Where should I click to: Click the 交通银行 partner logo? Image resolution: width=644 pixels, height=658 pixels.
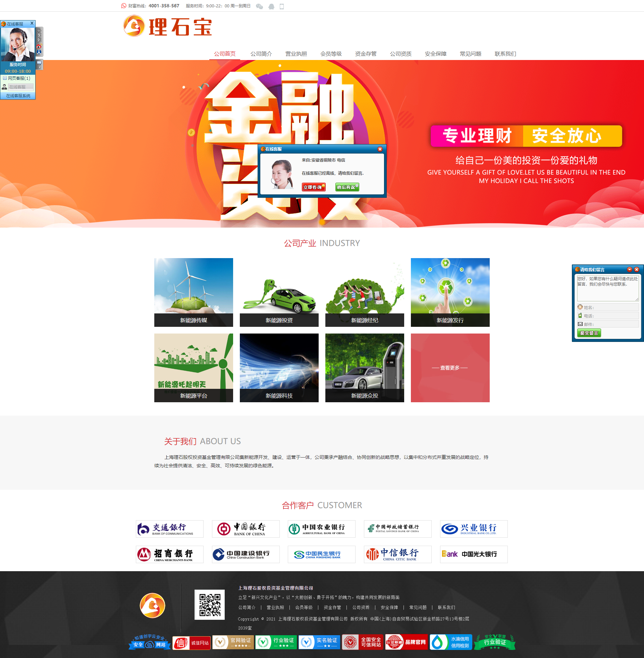pyautogui.click(x=169, y=529)
